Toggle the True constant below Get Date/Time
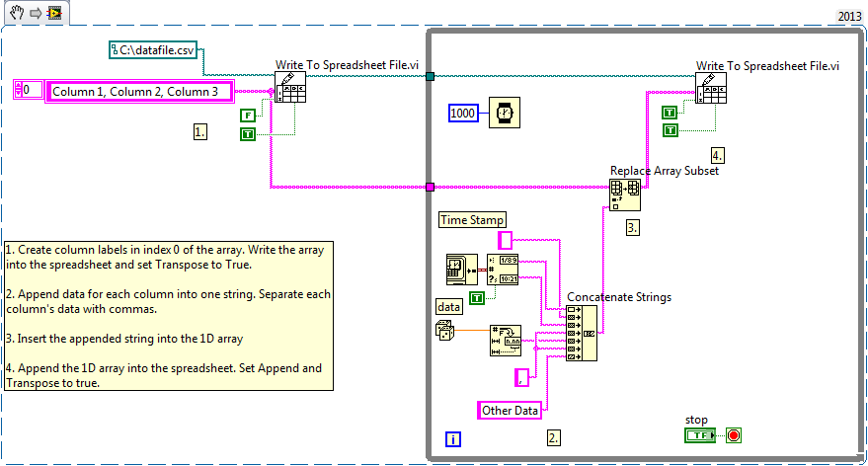Viewport: 868px width, 466px height. point(478,297)
